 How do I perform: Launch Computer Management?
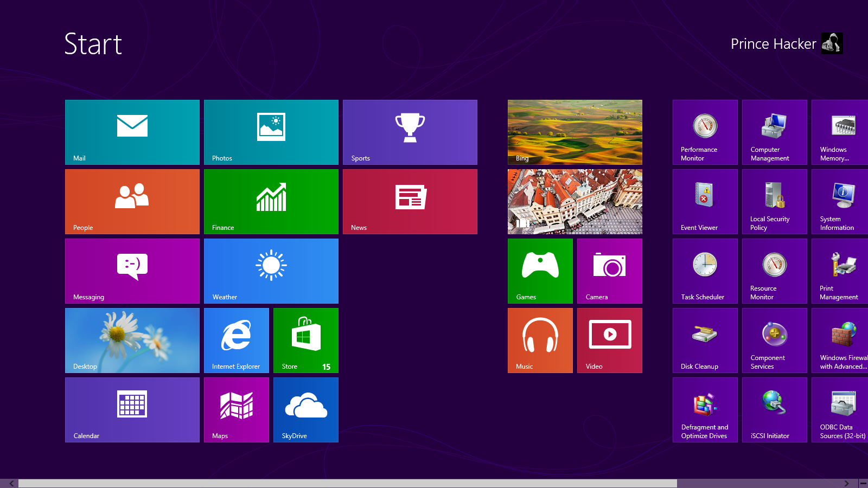[x=775, y=132]
